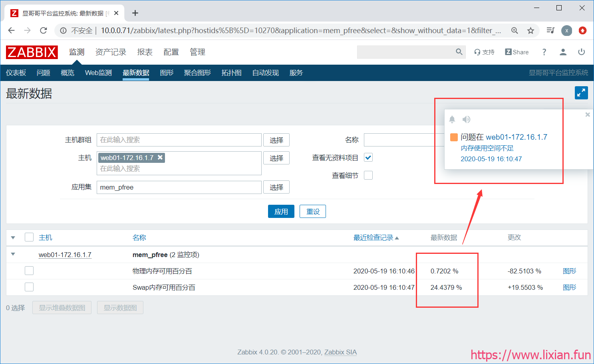Snooze notifications with the bell icon
This screenshot has height=364, width=594.
(x=452, y=119)
